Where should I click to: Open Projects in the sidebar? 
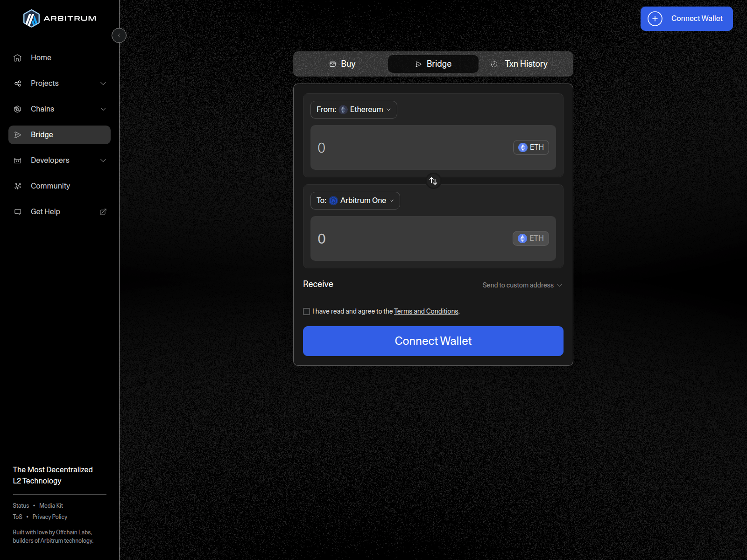click(x=59, y=84)
